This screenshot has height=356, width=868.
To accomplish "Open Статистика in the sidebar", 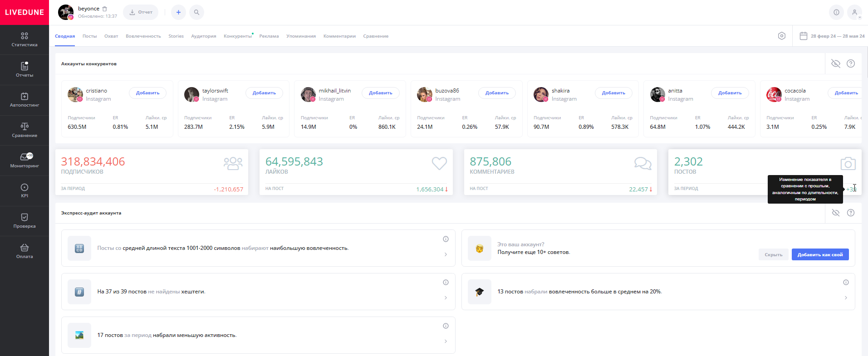I will pos(25,39).
